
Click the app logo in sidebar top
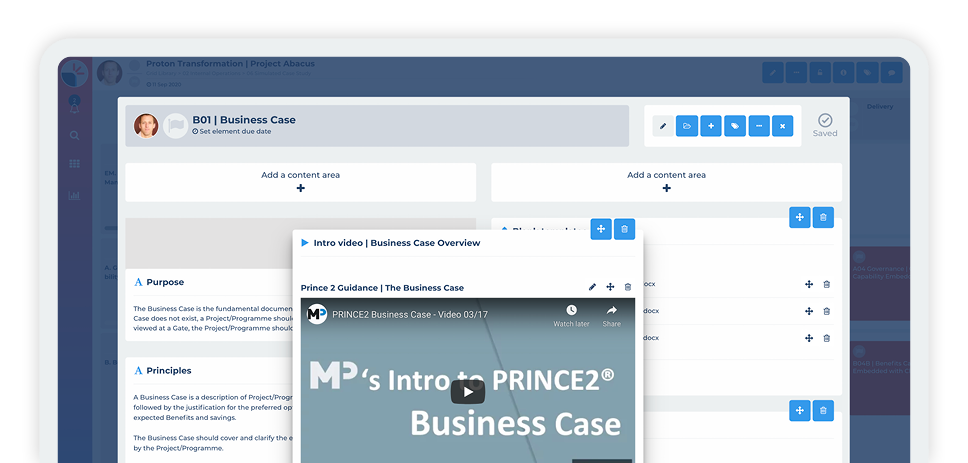click(74, 73)
